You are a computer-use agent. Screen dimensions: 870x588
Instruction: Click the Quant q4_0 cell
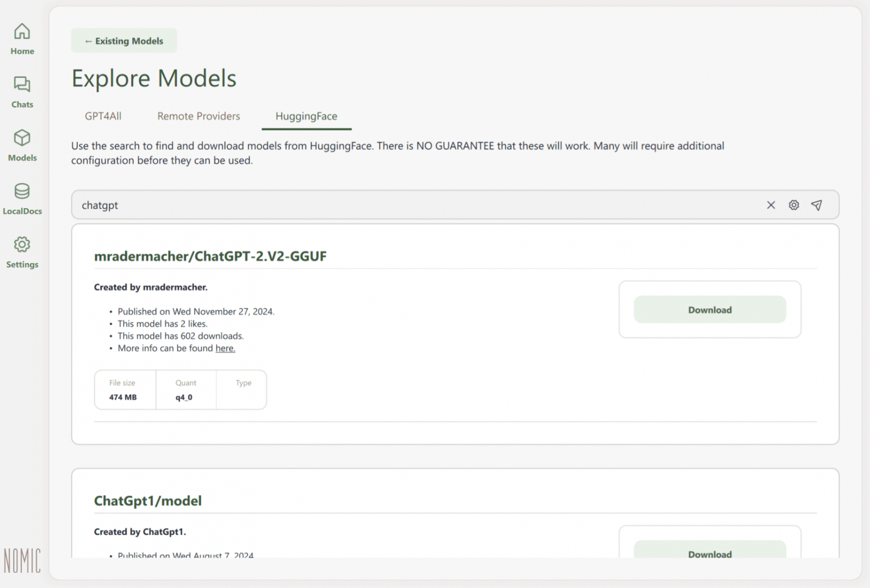tap(185, 390)
